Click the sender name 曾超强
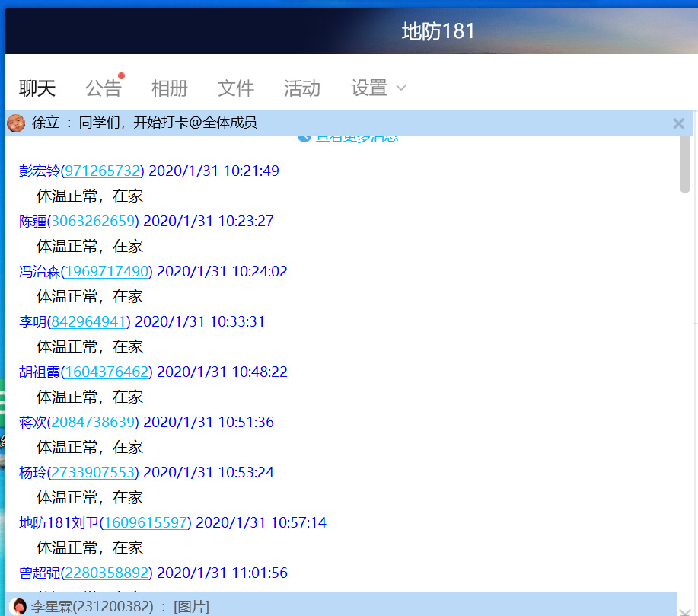Image resolution: width=698 pixels, height=616 pixels. tap(39, 573)
